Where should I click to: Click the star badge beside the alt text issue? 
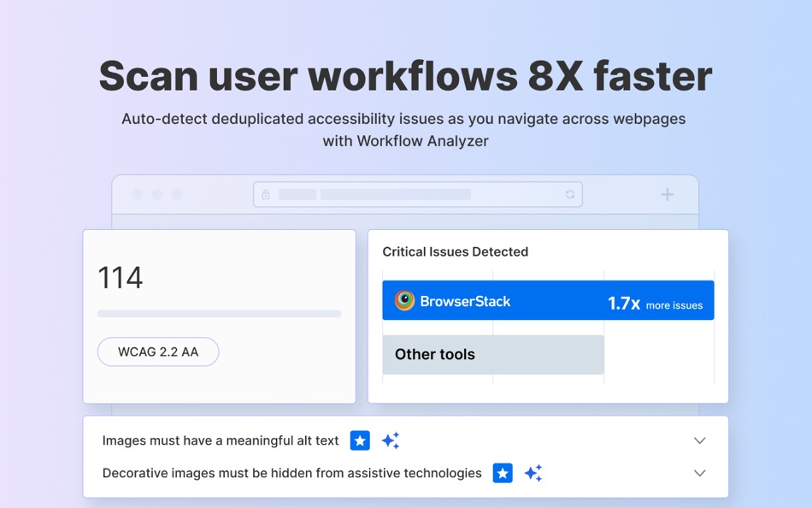click(x=360, y=440)
